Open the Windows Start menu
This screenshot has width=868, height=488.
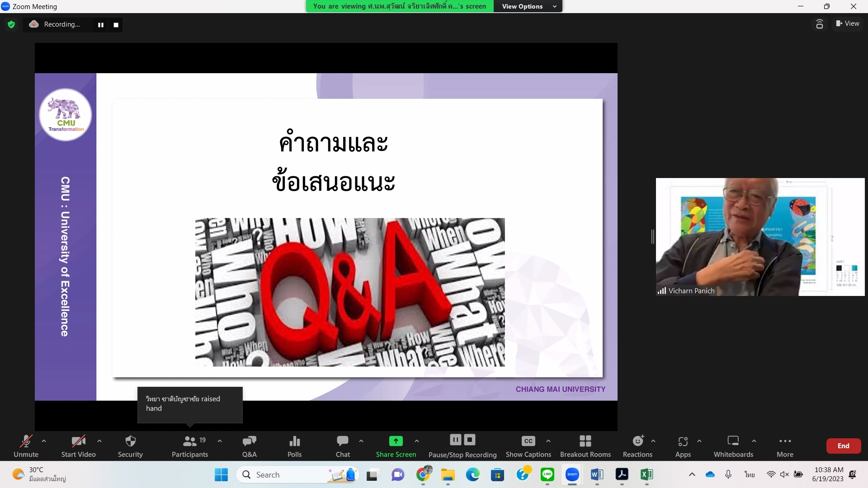(221, 474)
